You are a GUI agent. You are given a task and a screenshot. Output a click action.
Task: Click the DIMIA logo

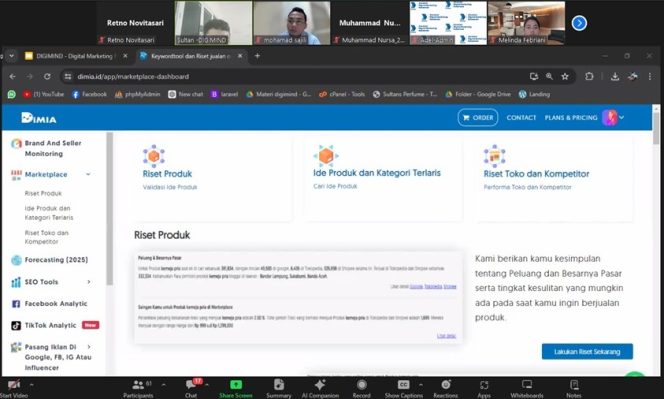[x=39, y=118]
